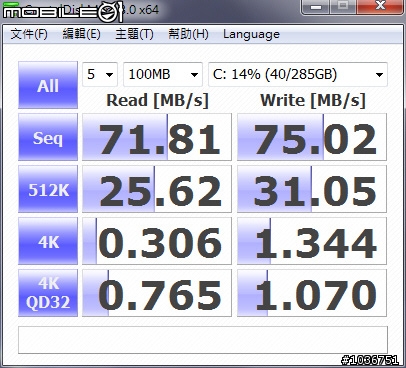Click the 512K write result 31.05
Screen dimensions: 406x368
pos(312,189)
